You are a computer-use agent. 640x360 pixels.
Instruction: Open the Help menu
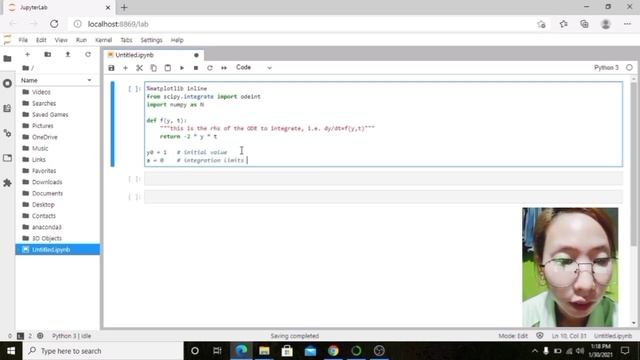point(177,40)
